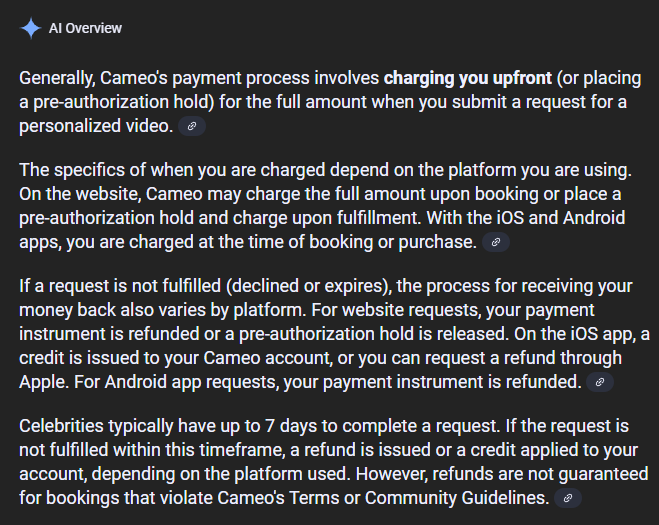Image resolution: width=659 pixels, height=525 pixels.
Task: Click the words "not fulfilled within this timeframe"
Action: click(x=152, y=450)
